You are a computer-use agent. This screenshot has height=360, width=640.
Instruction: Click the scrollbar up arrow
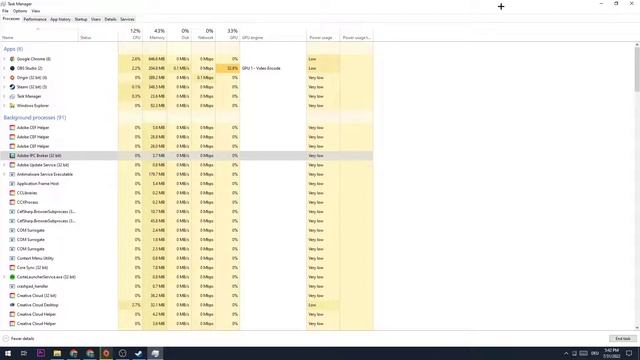pos(637,44)
